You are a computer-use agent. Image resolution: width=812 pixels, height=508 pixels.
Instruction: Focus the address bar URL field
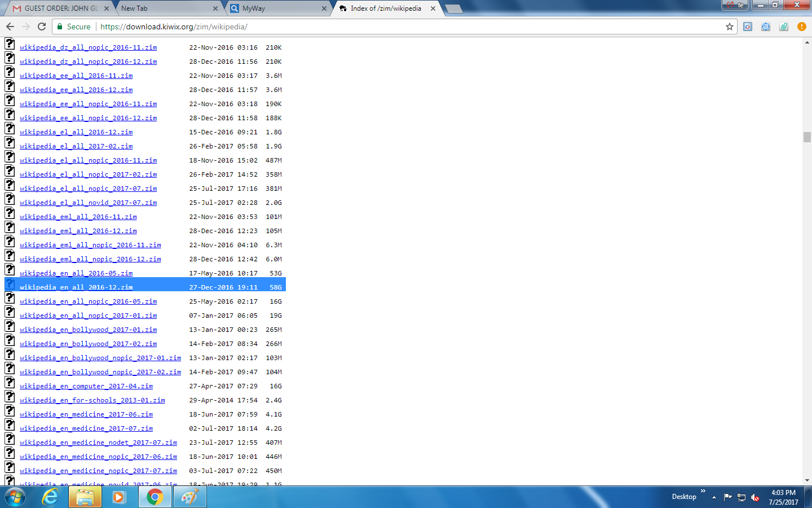tap(409, 27)
